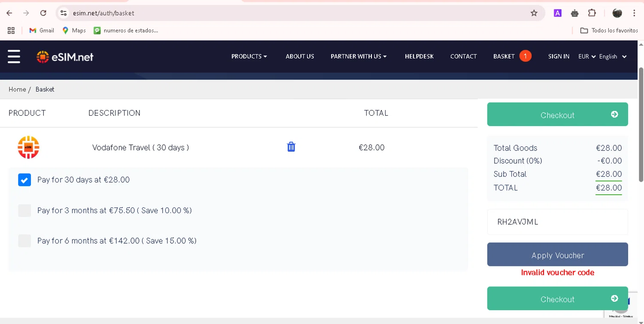
Task: Open the browser profile avatar
Action: [x=617, y=13]
